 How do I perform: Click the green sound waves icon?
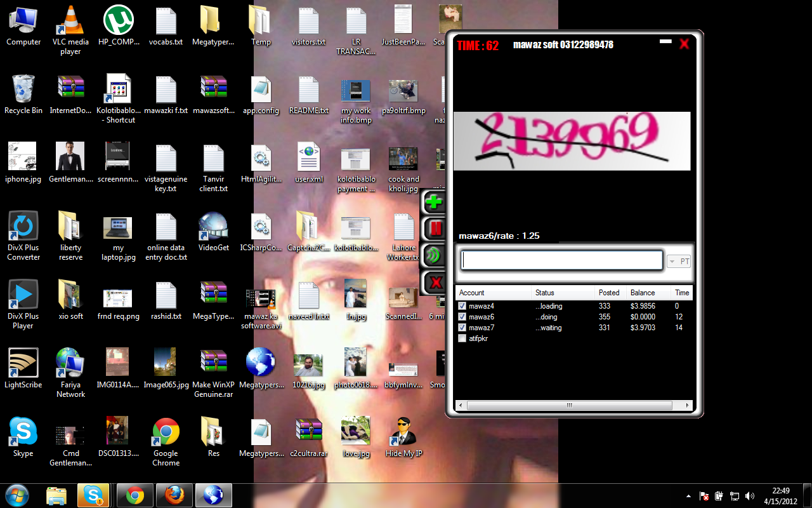point(434,255)
